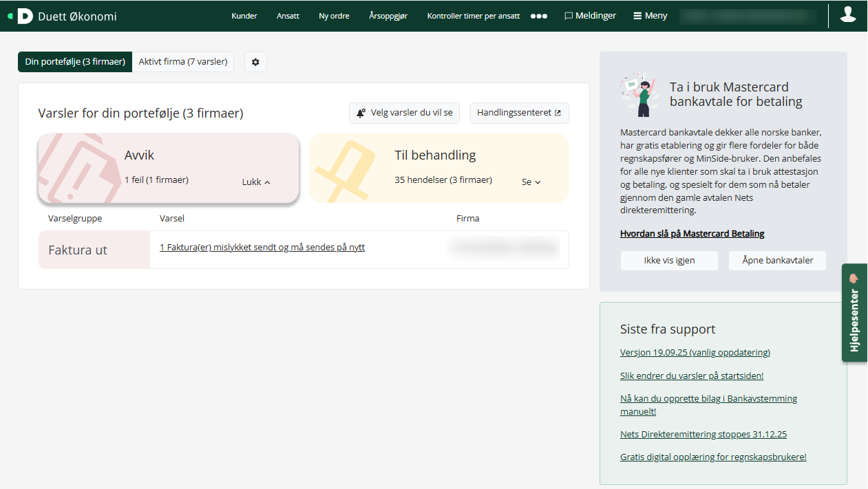Click the 35 hendelser (3 firmaer) text

click(x=443, y=180)
